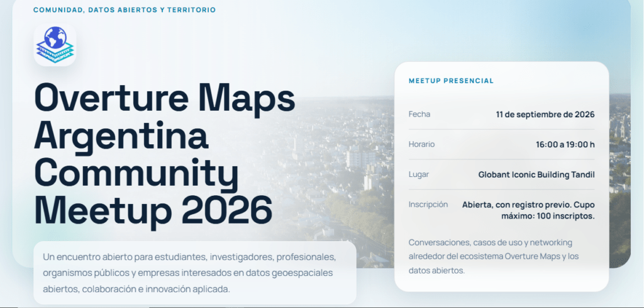The width and height of the screenshot is (644, 308).
Task: Click the 'Conversaciones, casos de uso y networking' paragraph
Action: 493,256
